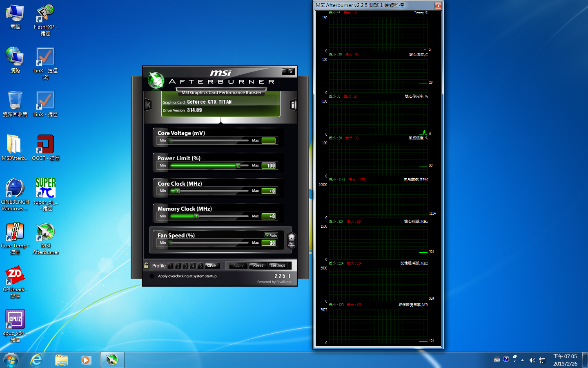Close the hardware monitor window
Viewport: 588px width, 368px height.
[438, 6]
